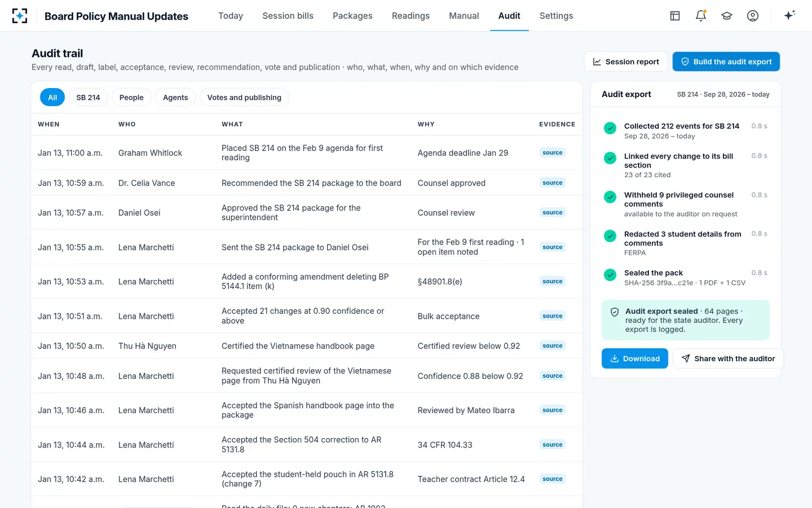812x508 pixels.
Task: Open source for Graham Whitlock's agenda entry
Action: (x=553, y=153)
